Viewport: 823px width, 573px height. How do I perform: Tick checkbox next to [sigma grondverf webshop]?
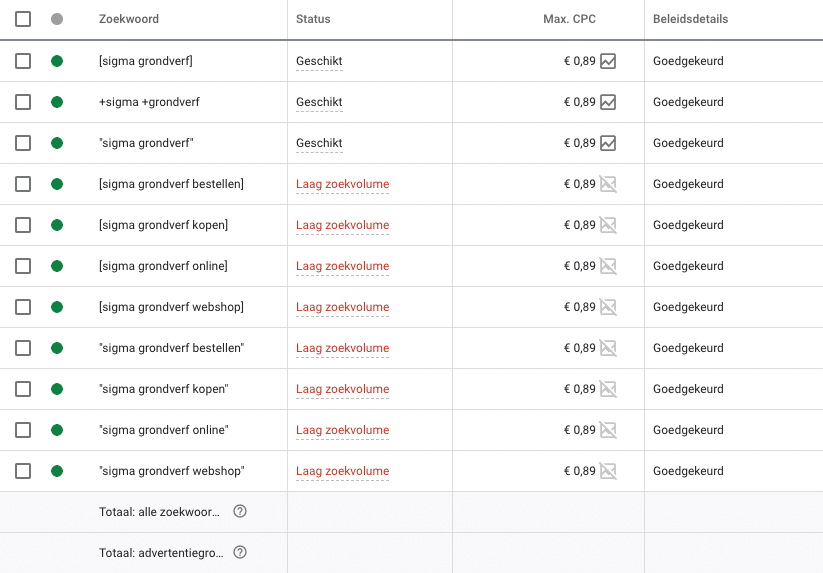[23, 307]
